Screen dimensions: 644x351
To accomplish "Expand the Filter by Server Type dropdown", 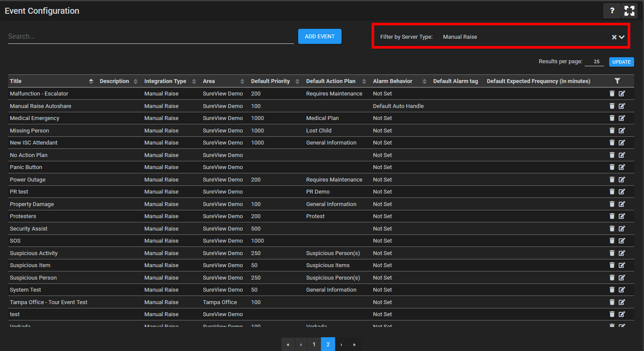I will (622, 37).
